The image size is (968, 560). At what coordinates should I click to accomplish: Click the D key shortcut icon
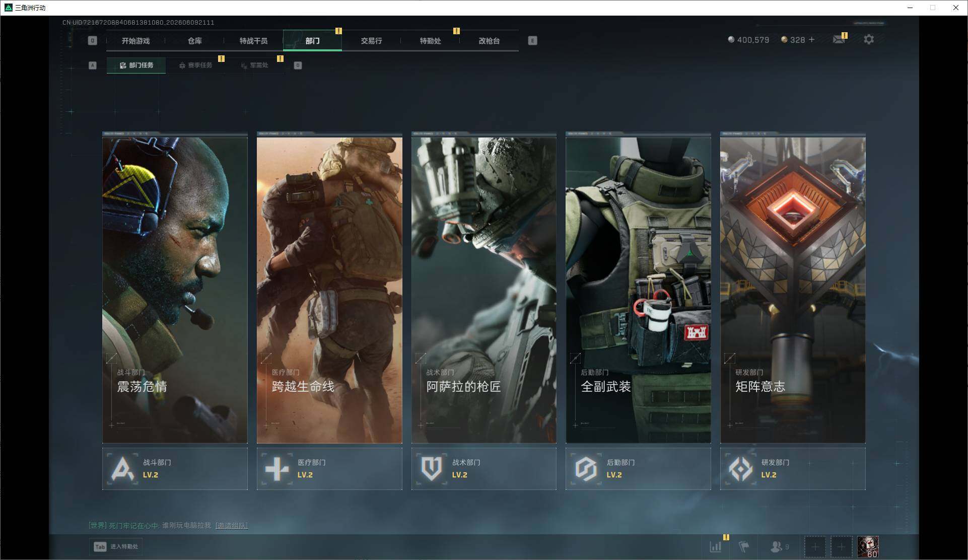pyautogui.click(x=298, y=65)
